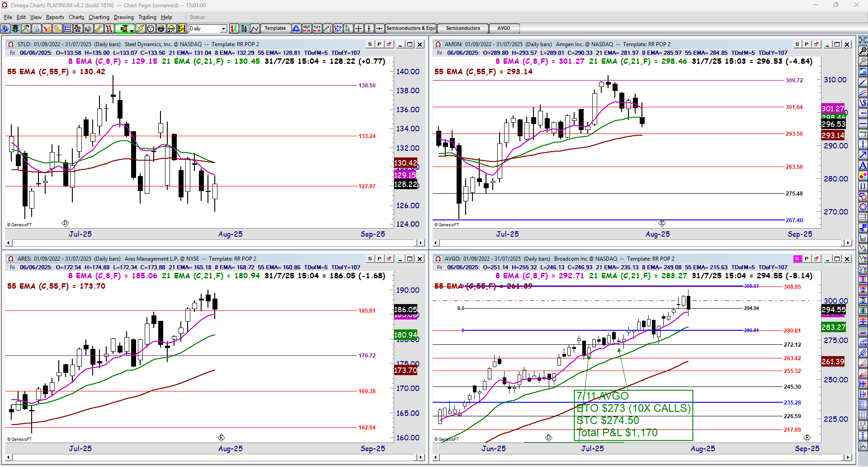Switch to the AVGO tab
The image size is (868, 467).
504,29
